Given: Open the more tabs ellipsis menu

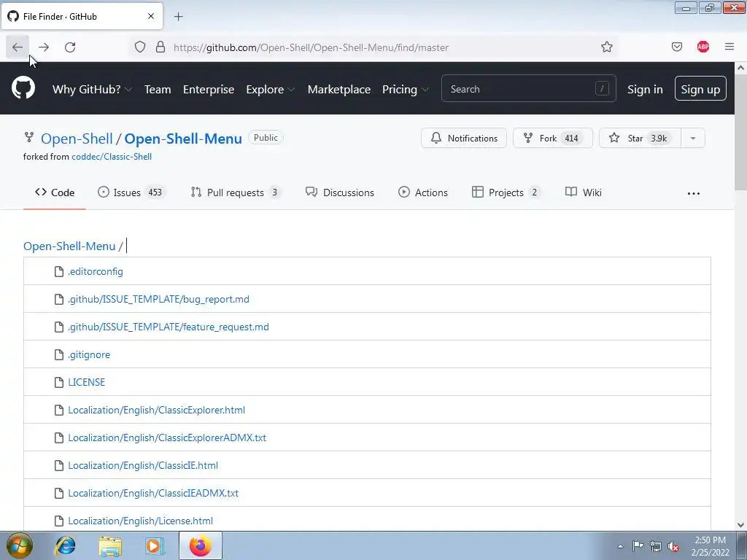Looking at the screenshot, I should pyautogui.click(x=694, y=193).
